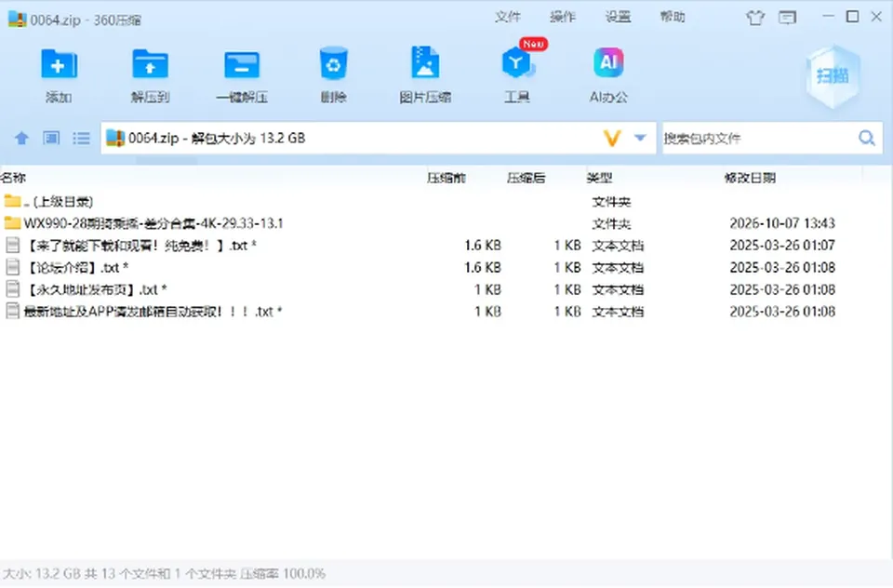This screenshot has height=588, width=893.
Task: Click the status bar size summary text
Action: (164, 574)
